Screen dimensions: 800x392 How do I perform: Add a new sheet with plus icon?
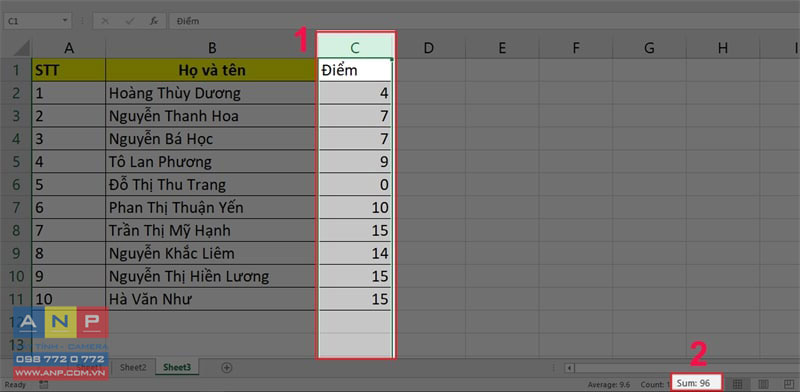(227, 367)
